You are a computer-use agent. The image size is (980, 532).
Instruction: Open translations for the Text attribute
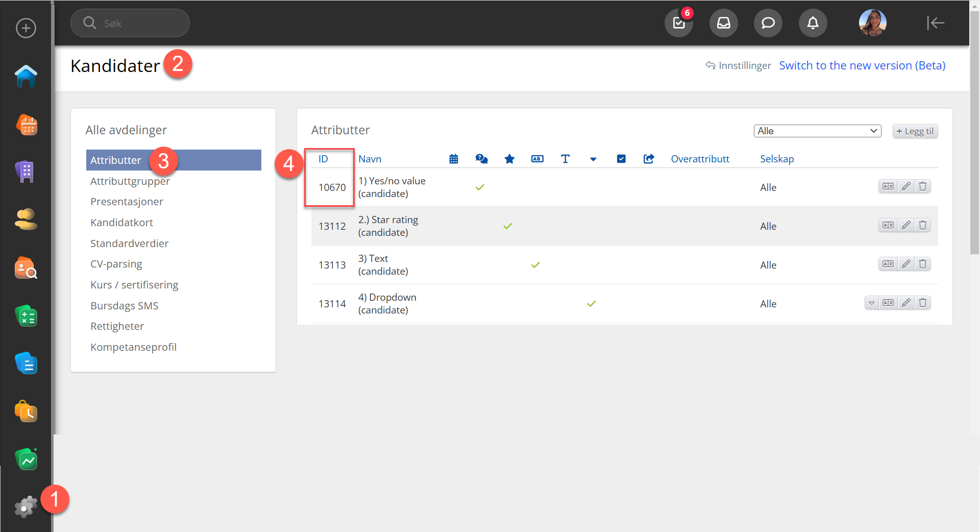click(888, 264)
